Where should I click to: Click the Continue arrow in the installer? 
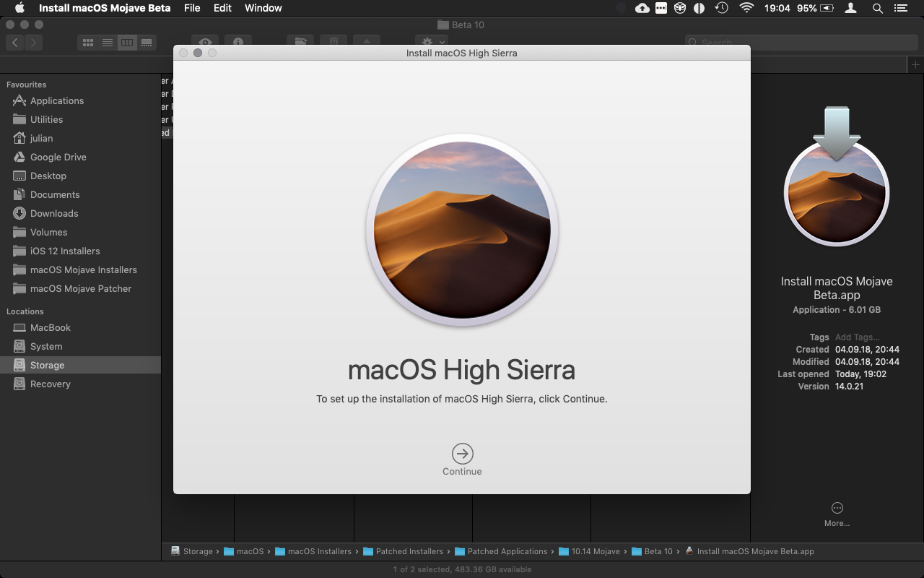coord(462,454)
